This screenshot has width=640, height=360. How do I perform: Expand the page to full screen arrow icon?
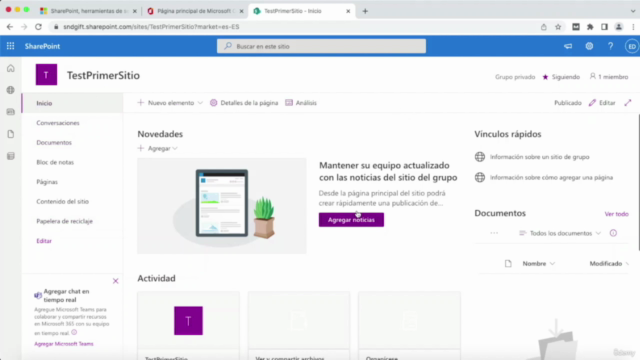pos(627,103)
